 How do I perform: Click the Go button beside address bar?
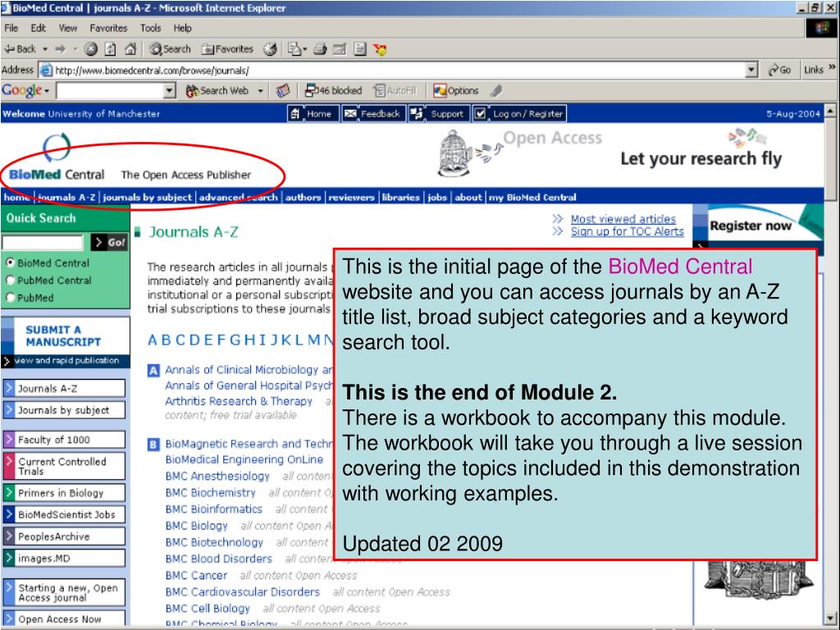point(779,71)
